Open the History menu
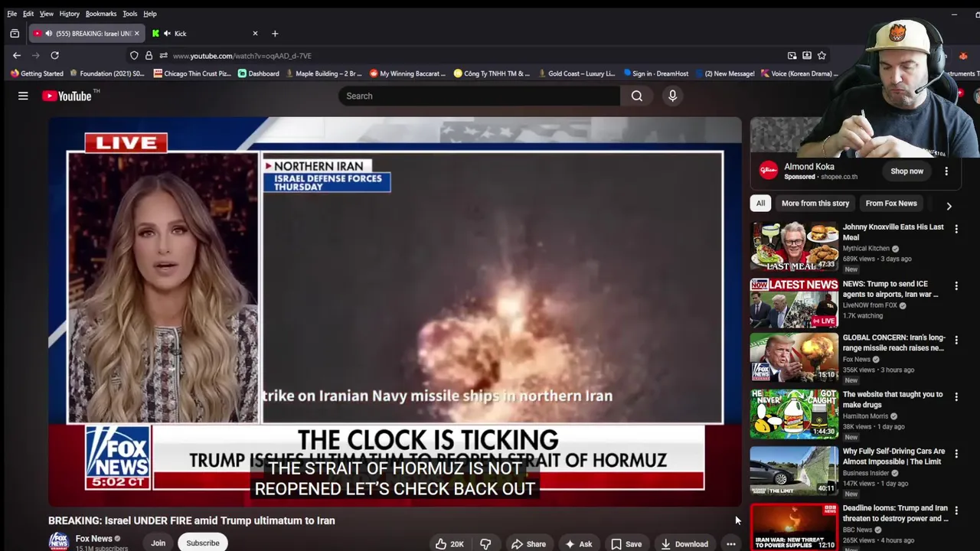Screen dimensions: 980x551 tap(70, 14)
